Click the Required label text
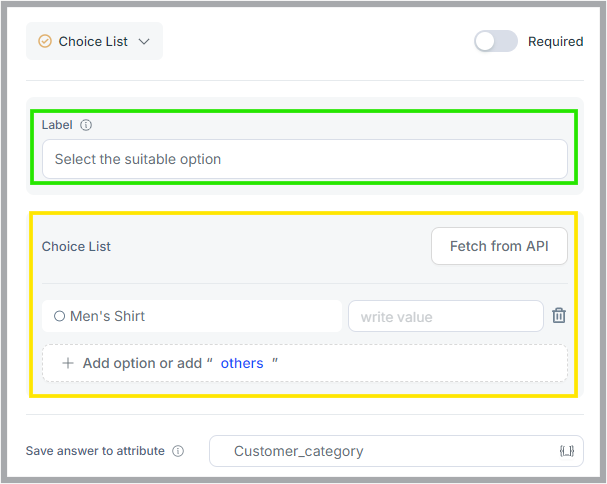Image resolution: width=607 pixels, height=484 pixels. tap(556, 41)
